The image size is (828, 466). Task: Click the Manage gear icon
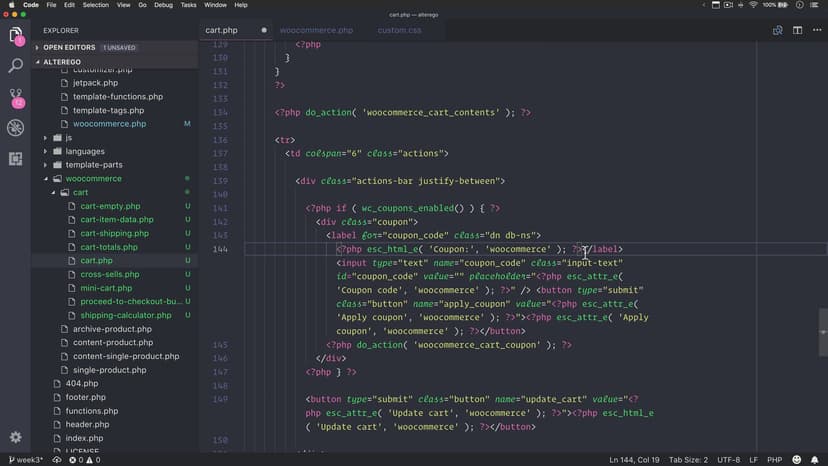pyautogui.click(x=15, y=437)
